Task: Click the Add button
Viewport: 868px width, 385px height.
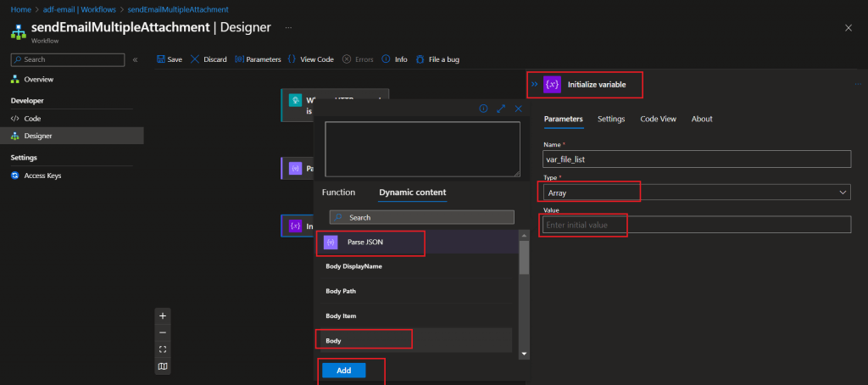Action: [344, 371]
